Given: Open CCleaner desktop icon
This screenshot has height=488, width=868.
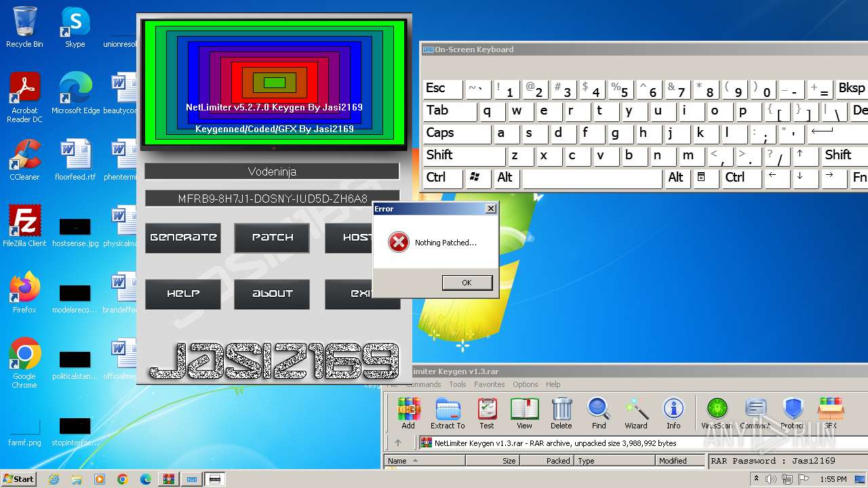Looking at the screenshot, I should click(24, 160).
